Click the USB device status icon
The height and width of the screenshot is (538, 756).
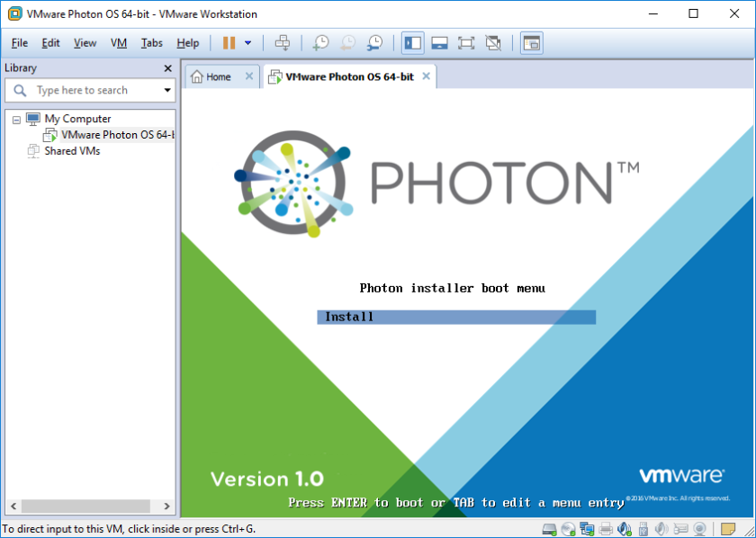pos(643,529)
